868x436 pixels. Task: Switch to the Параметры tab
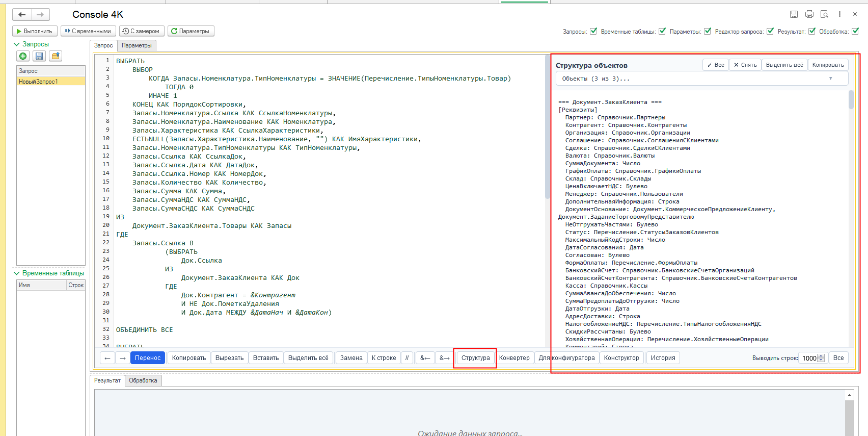[137, 45]
